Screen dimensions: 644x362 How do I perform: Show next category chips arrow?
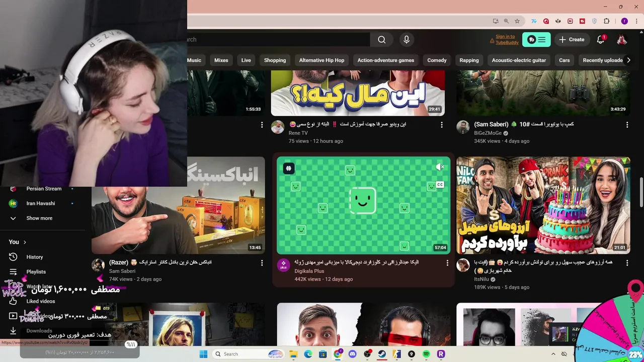(628, 60)
